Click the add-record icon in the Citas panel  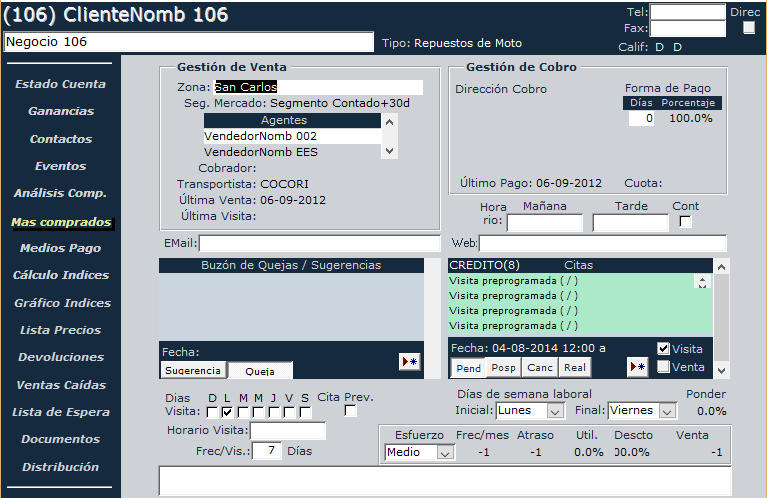(637, 367)
